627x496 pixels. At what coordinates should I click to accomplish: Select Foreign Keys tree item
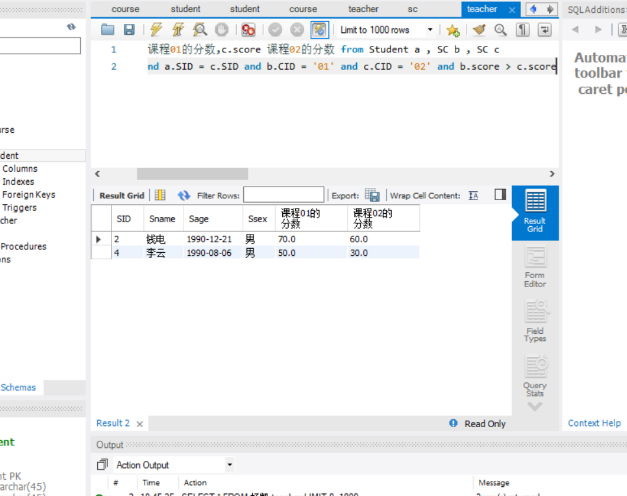click(x=29, y=195)
